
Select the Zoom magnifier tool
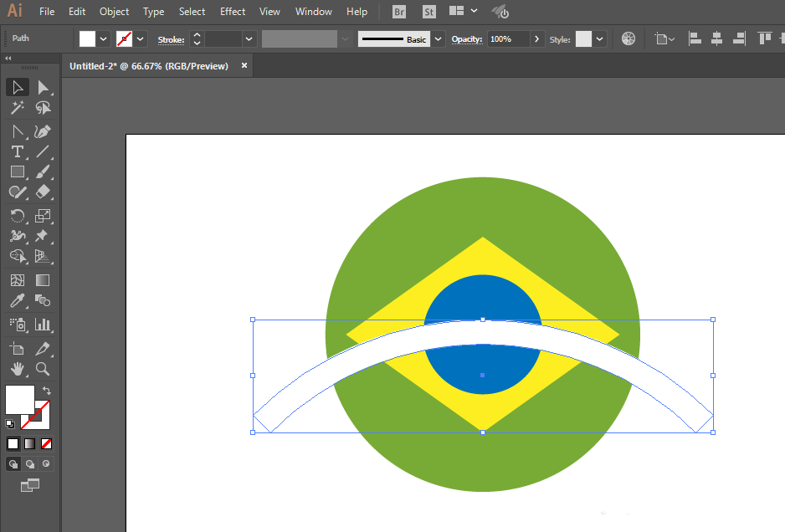(43, 370)
